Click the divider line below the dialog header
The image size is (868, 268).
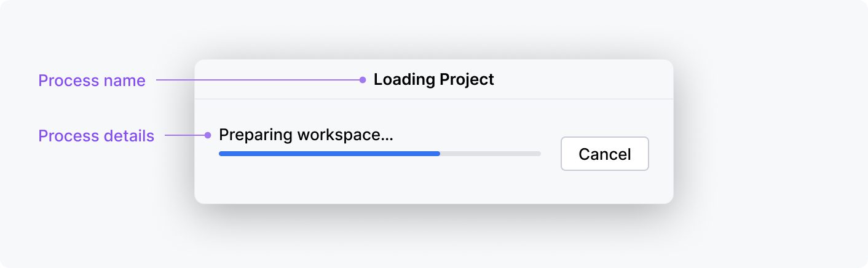433,98
